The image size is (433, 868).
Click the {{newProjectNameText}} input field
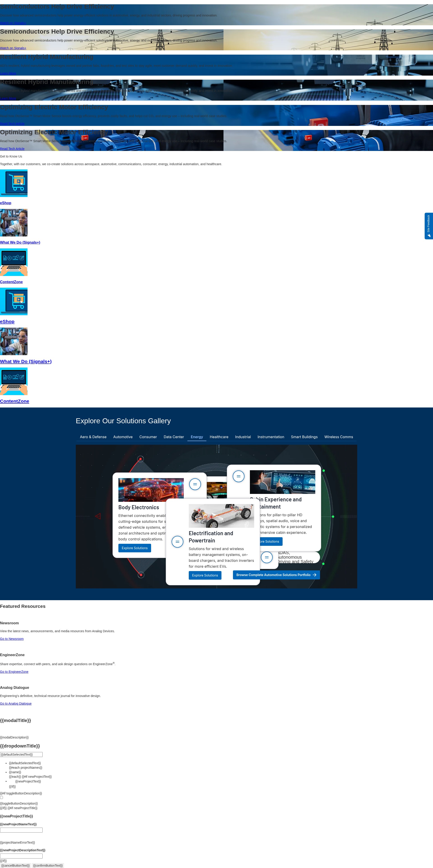21,830
